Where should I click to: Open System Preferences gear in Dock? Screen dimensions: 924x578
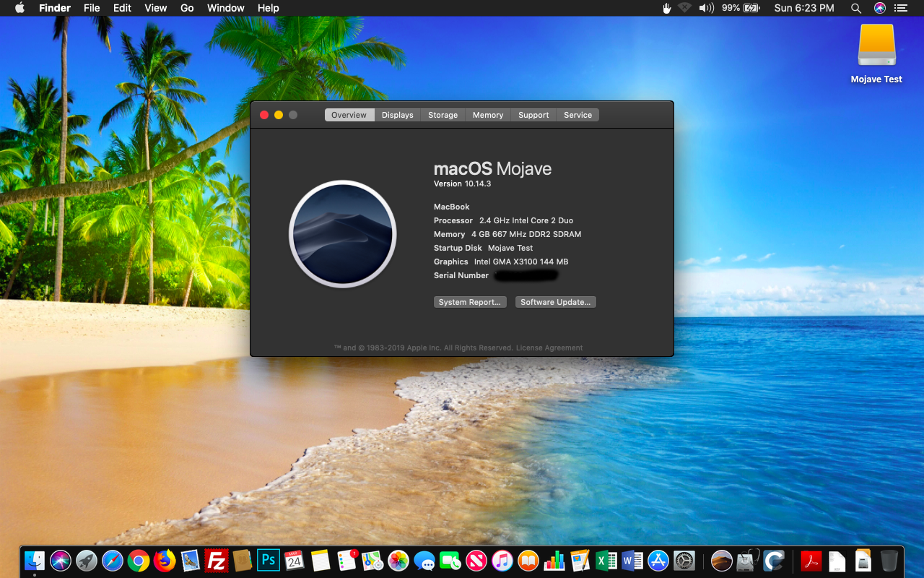[684, 561]
